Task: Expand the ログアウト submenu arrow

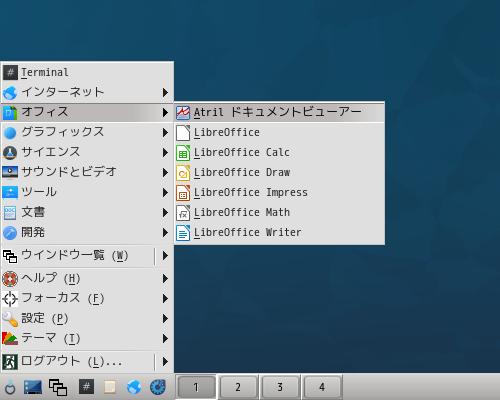Action: click(165, 361)
